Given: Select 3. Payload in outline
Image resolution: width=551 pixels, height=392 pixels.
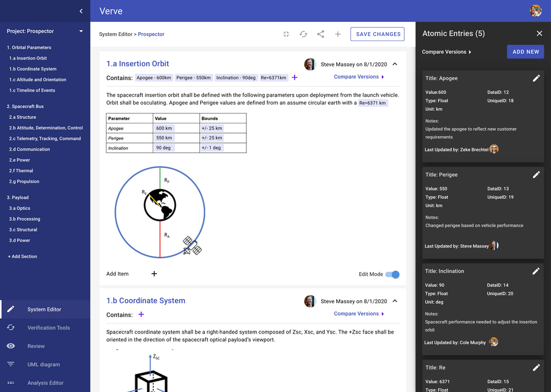Looking at the screenshot, I should click(17, 197).
